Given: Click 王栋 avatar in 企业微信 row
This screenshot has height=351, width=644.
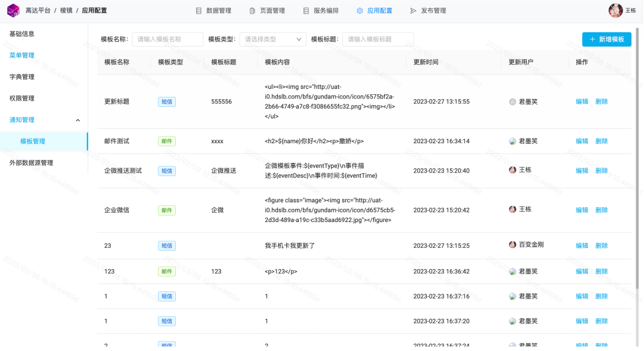Looking at the screenshot, I should pos(513,209).
